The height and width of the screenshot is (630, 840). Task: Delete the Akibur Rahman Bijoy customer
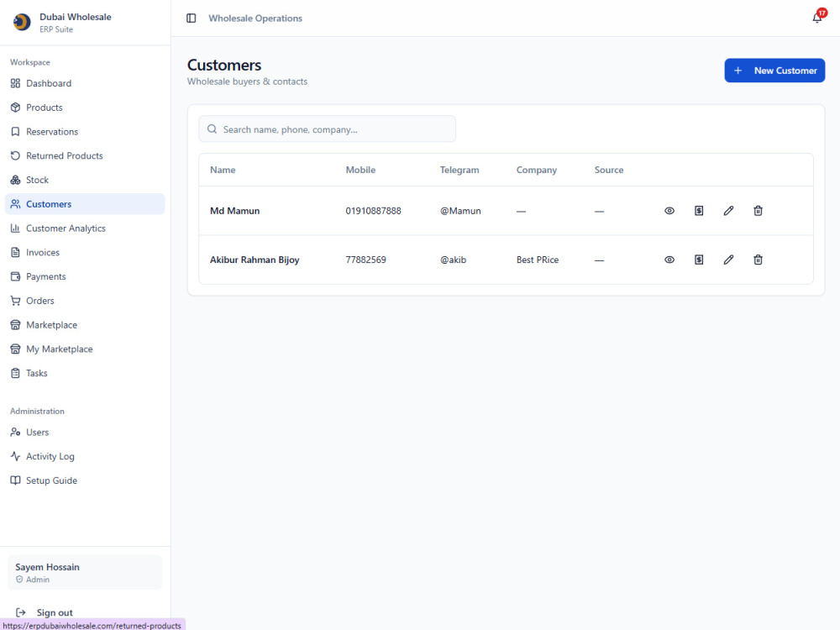coord(758,260)
